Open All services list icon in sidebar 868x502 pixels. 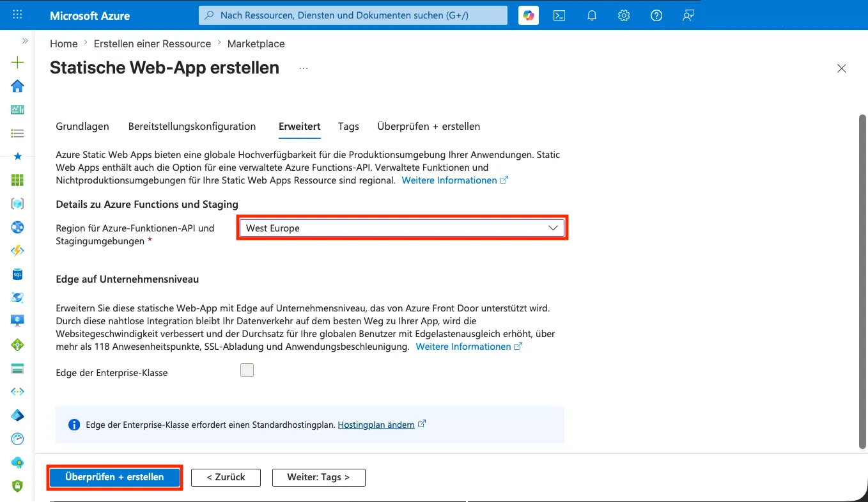tap(17, 133)
